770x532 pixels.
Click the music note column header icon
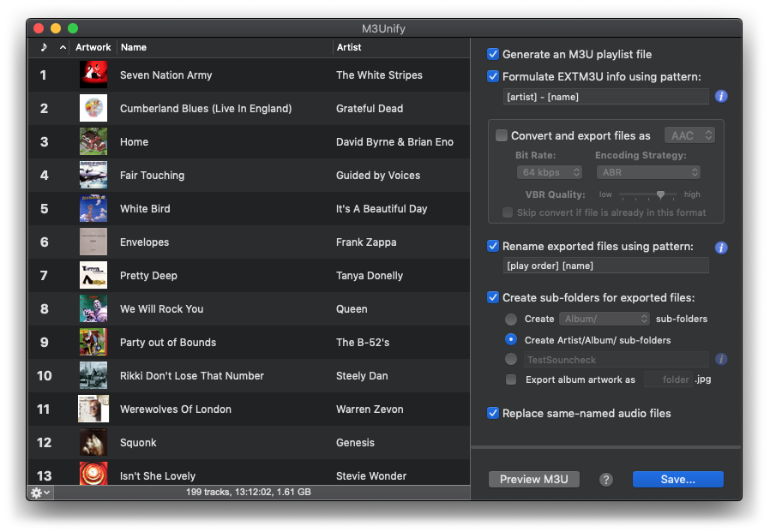(x=44, y=47)
